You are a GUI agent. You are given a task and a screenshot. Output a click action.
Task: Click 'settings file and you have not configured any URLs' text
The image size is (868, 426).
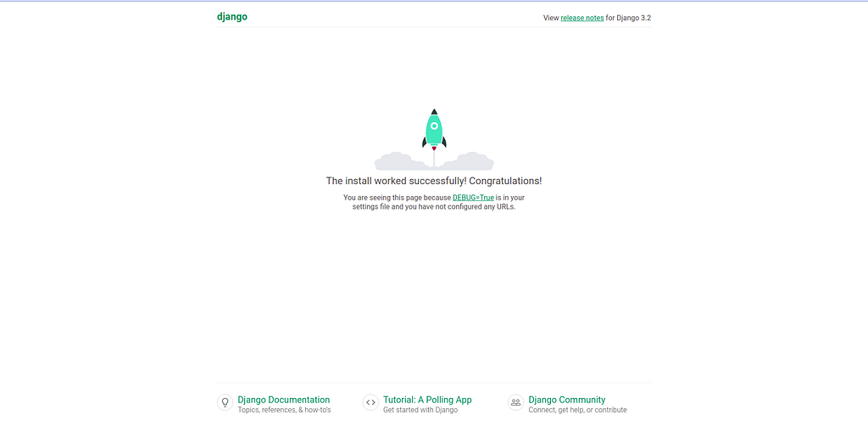434,207
